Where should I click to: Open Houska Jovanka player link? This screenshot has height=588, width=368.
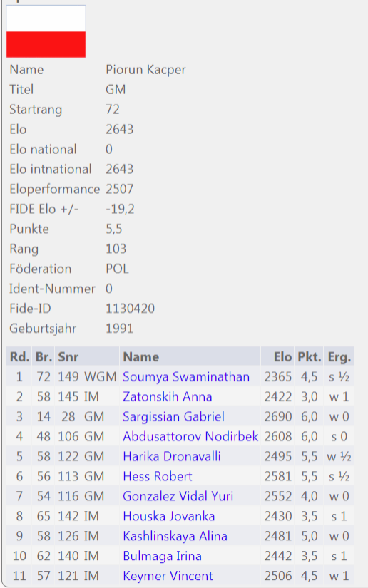click(x=169, y=516)
